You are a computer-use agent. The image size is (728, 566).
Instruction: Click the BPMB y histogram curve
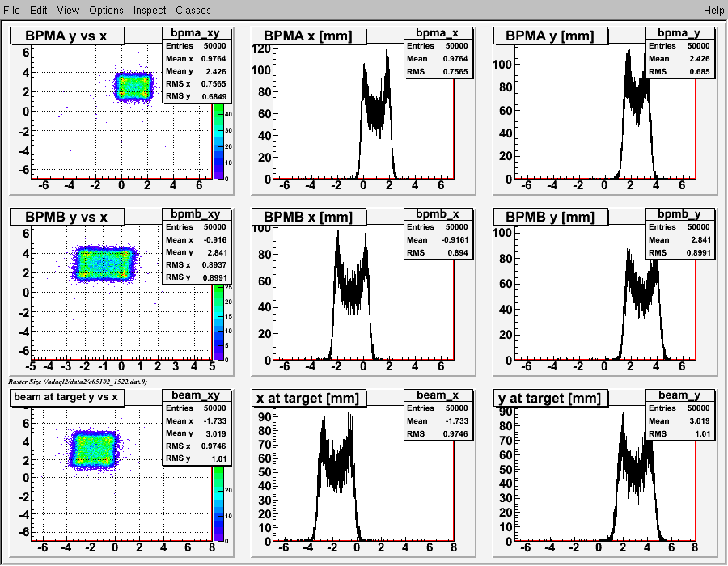[x=642, y=299]
